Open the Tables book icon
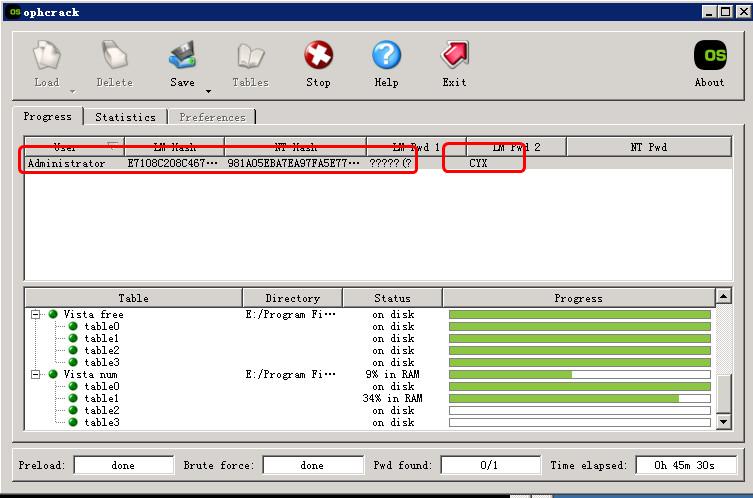The height and width of the screenshot is (498, 753). point(251,56)
